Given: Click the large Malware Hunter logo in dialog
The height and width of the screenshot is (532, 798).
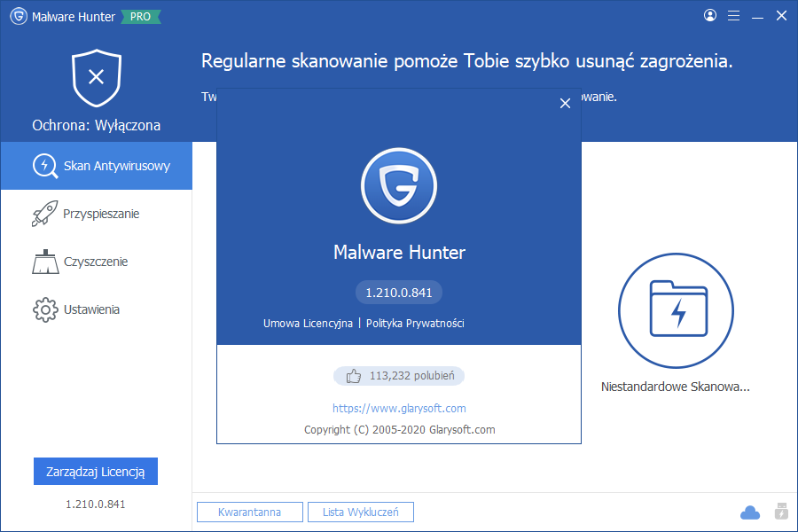Looking at the screenshot, I should (x=399, y=186).
